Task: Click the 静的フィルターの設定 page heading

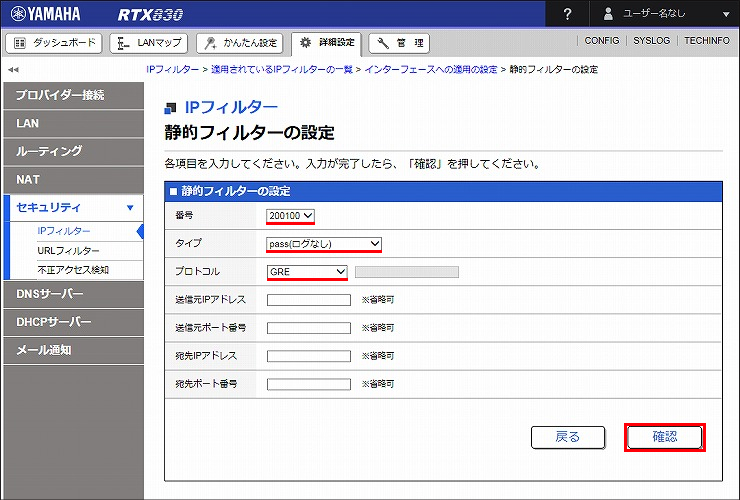Action: [249, 133]
